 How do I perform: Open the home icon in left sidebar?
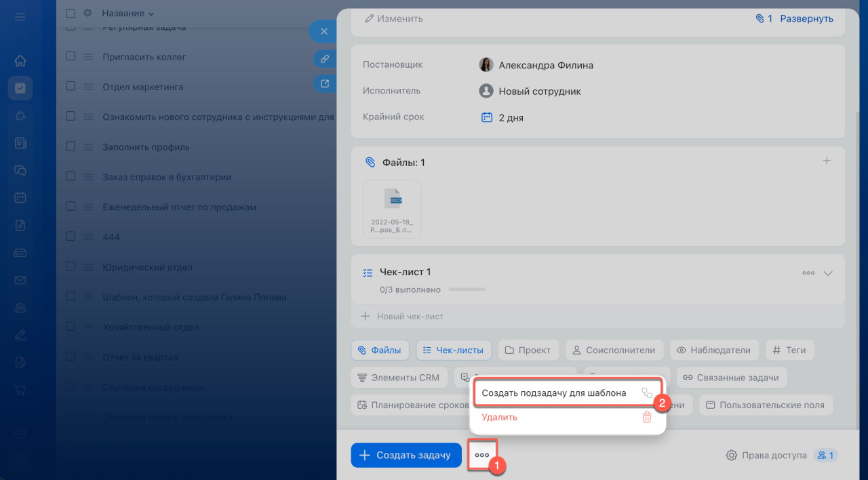click(20, 61)
